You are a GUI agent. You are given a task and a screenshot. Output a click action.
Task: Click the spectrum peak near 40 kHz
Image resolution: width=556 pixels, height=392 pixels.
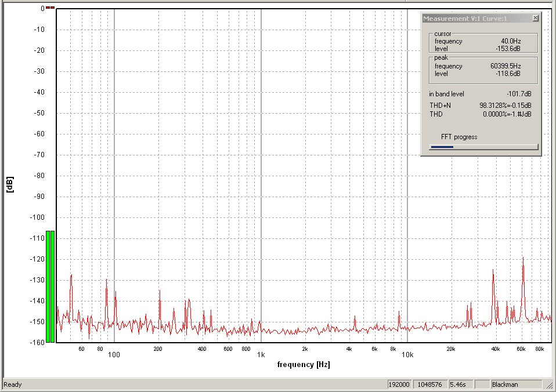click(493, 270)
